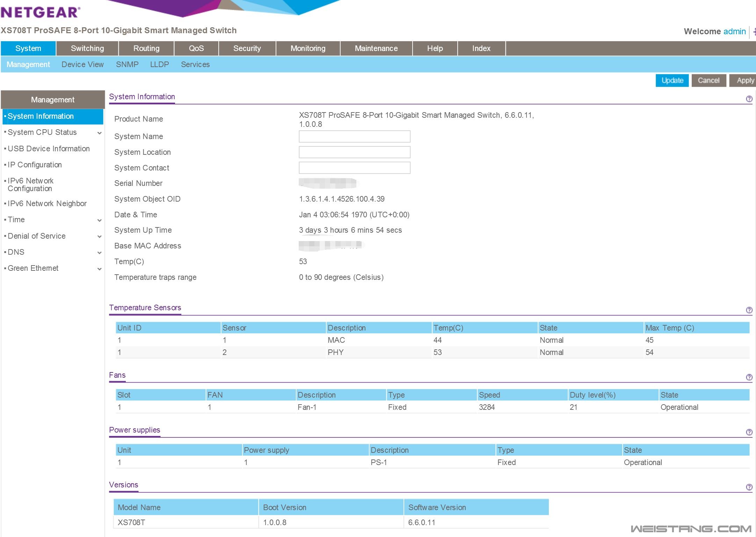Open Green Ethernet sidebar item

click(33, 268)
